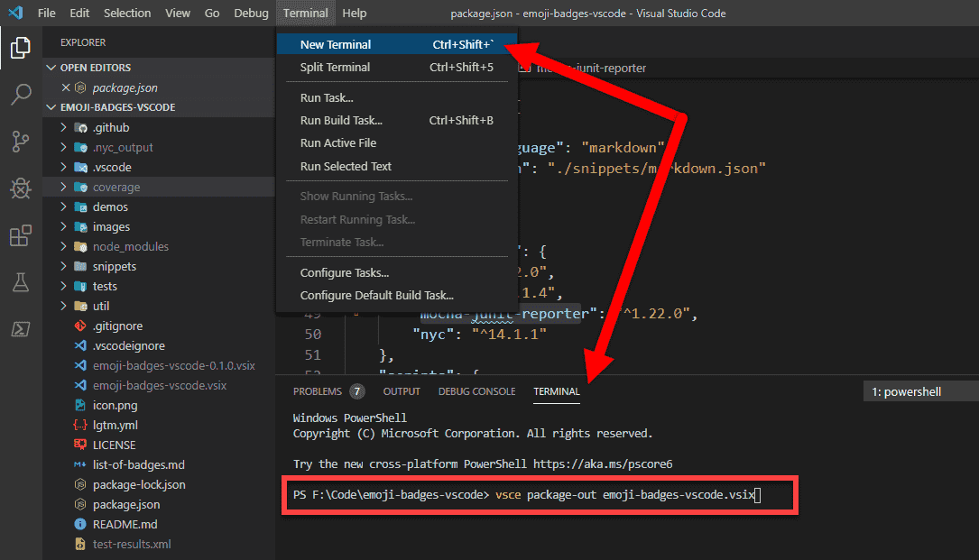The image size is (979, 560).
Task: Switch to the Output panel tab
Action: click(x=402, y=391)
